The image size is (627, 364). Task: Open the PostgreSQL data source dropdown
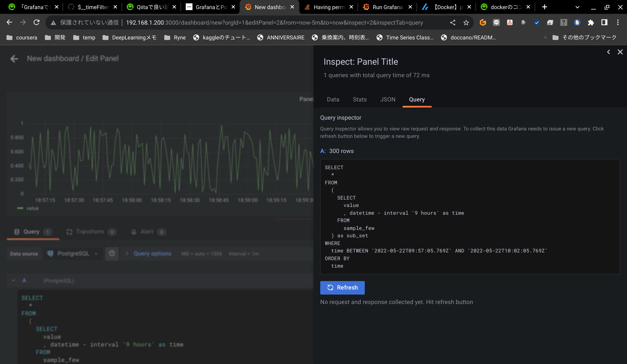pos(72,254)
